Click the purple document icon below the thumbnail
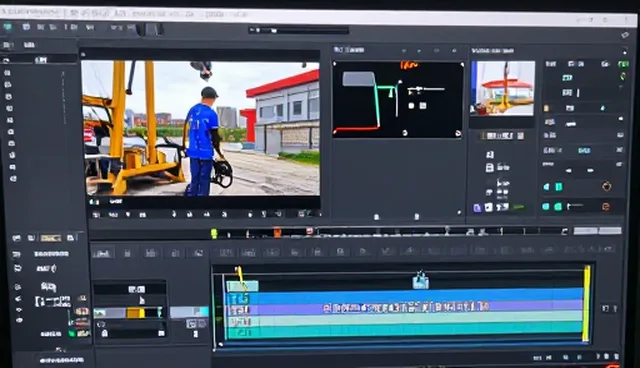This screenshot has height=368, width=640. [x=477, y=208]
